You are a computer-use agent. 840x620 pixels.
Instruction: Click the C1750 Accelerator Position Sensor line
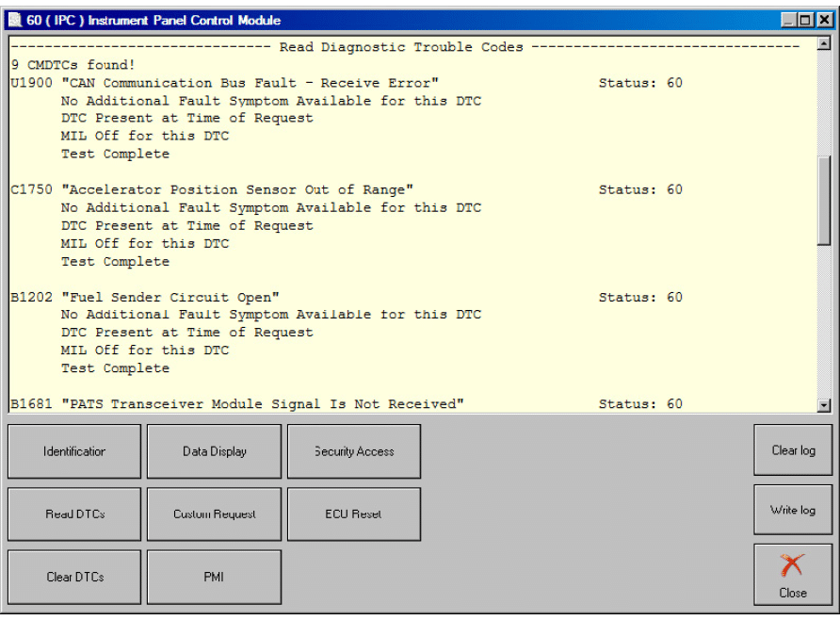212,189
